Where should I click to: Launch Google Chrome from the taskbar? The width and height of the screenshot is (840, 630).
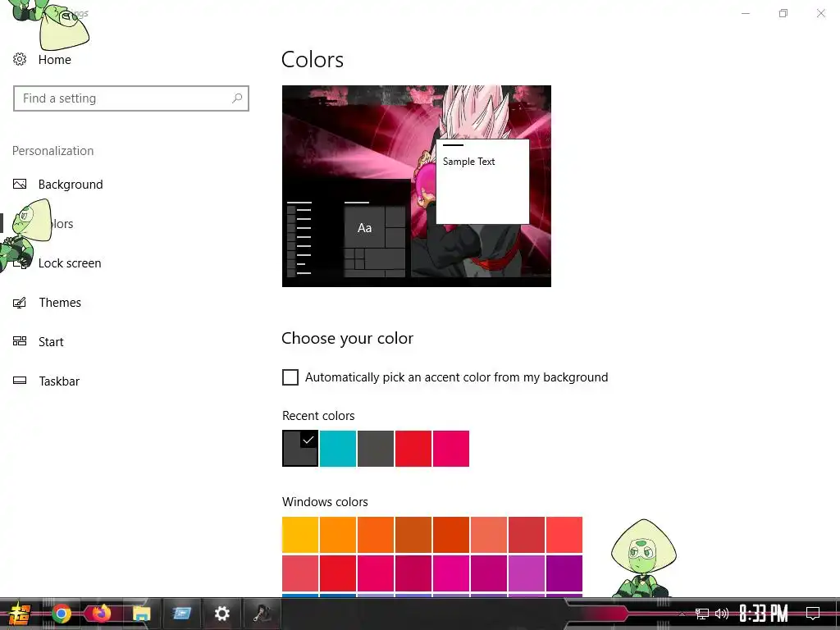(62, 614)
